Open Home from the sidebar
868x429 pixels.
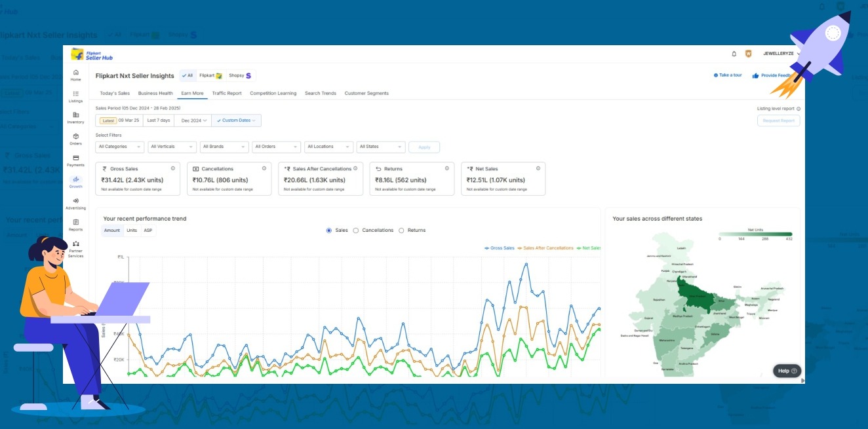[75, 75]
